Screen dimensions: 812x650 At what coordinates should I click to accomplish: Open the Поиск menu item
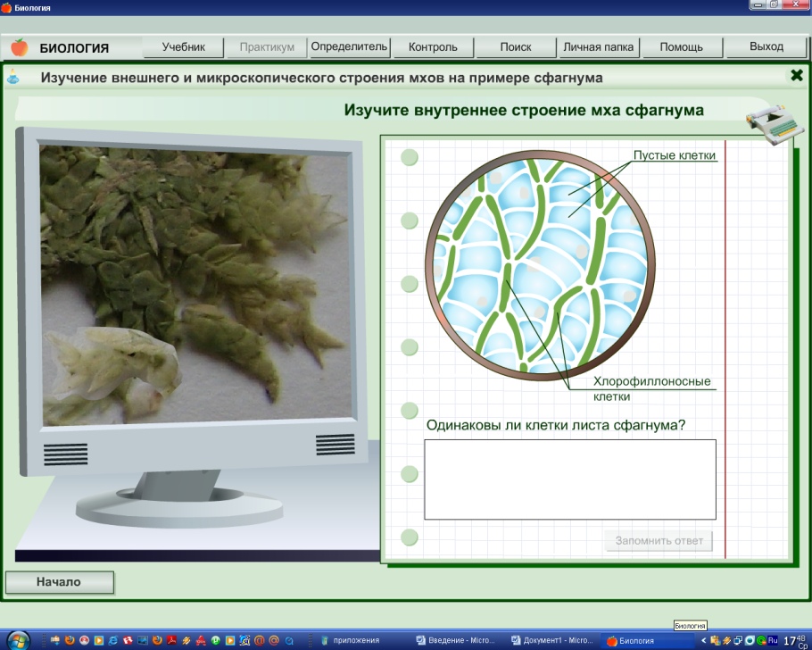point(516,47)
